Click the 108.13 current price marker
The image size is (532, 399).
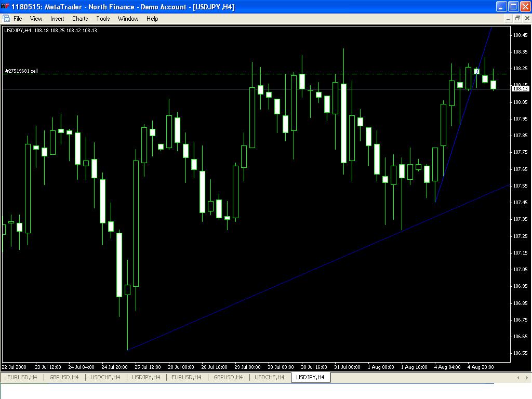click(520, 88)
